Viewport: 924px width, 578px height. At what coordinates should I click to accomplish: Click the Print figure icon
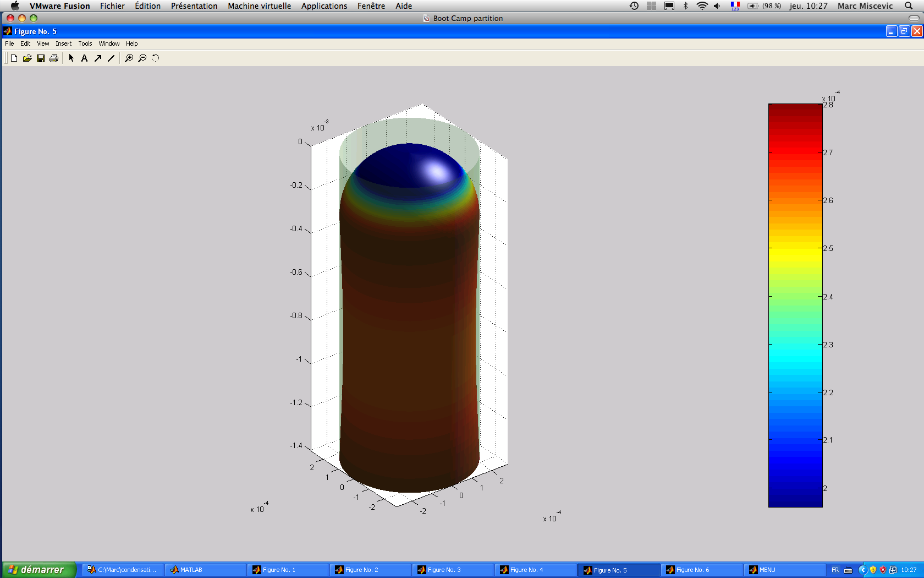(x=54, y=58)
